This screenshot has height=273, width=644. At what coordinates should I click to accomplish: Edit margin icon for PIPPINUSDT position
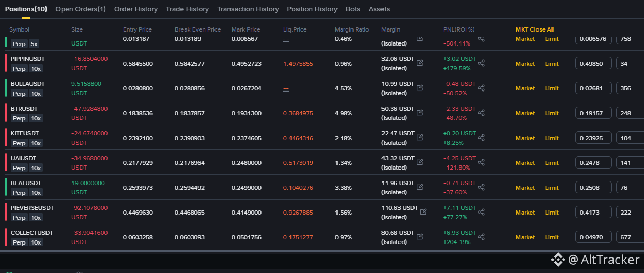[420, 63]
